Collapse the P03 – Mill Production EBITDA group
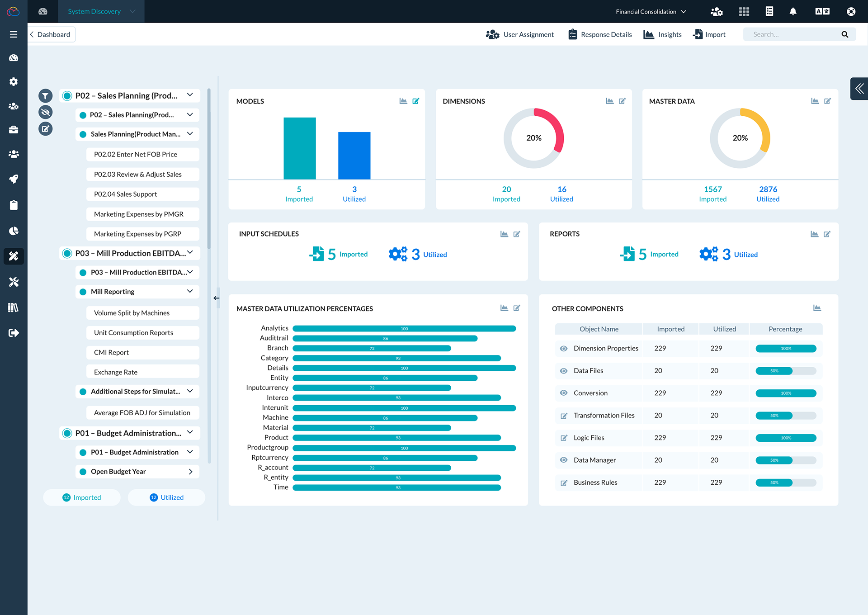The image size is (868, 615). [x=190, y=253]
